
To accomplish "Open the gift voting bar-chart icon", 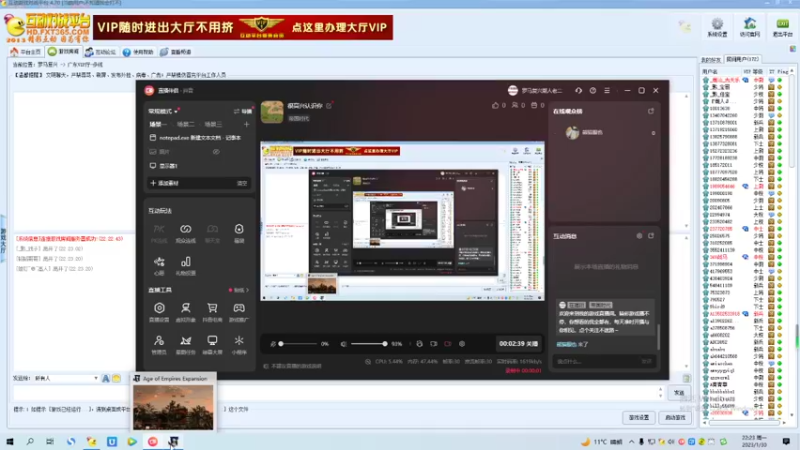I will point(185,266).
